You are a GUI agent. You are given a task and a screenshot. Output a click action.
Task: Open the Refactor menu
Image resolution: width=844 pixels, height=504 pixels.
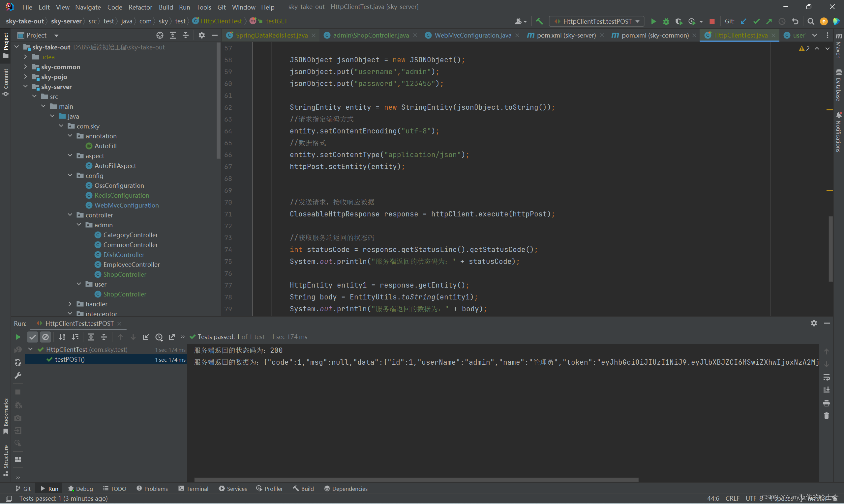[x=140, y=7]
